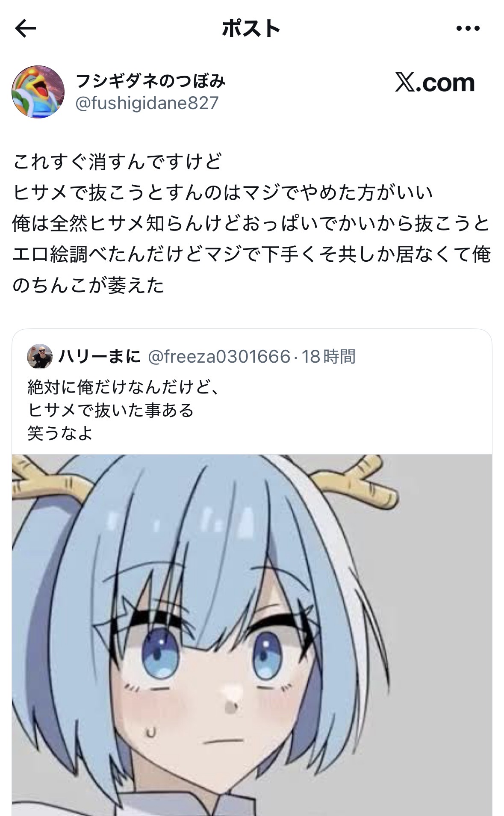Tap ハリーまに's small avatar in quoted post

[40, 356]
